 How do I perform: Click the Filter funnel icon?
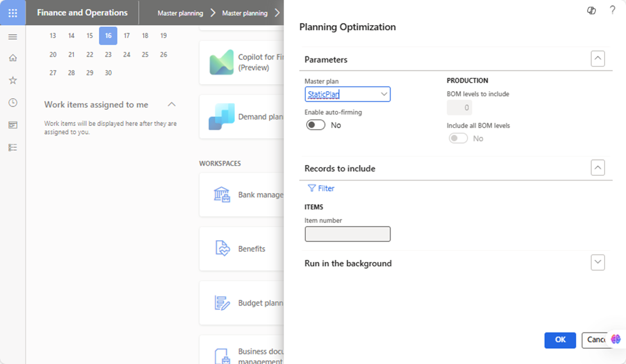tap(311, 188)
